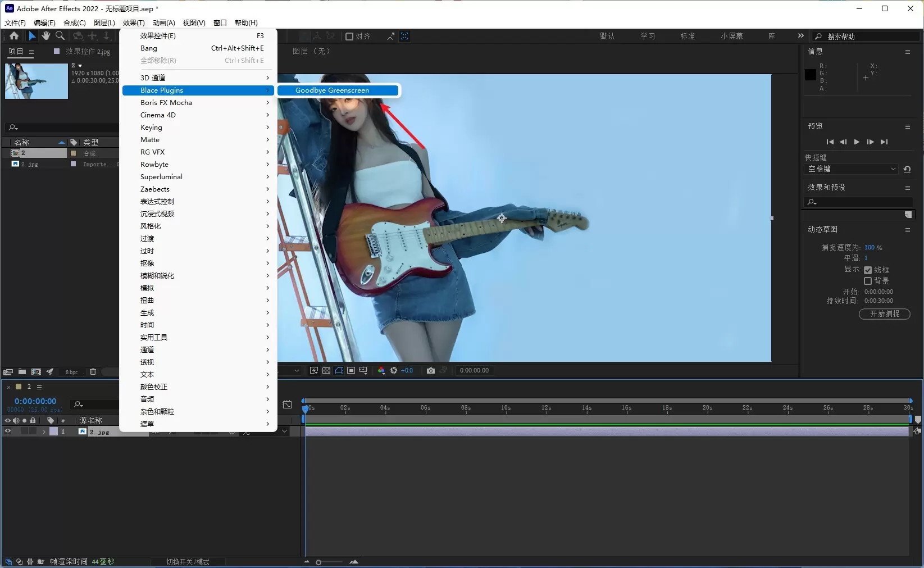Open the 文件(F) menu

tap(15, 23)
